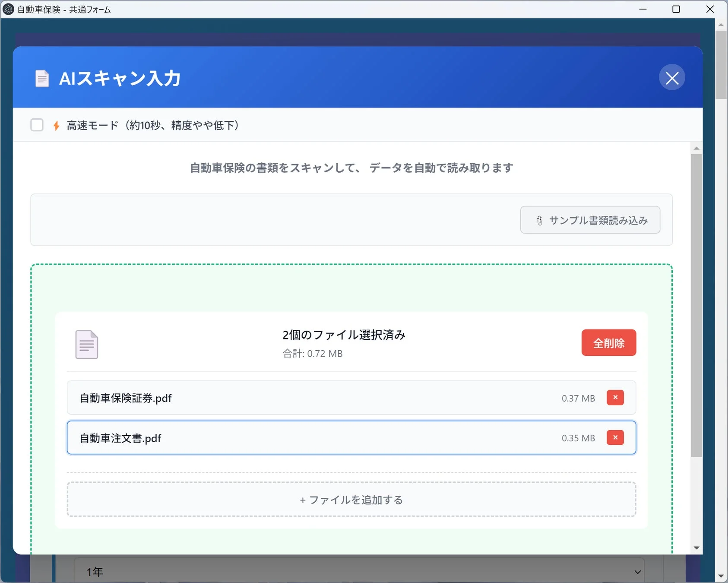This screenshot has height=583, width=728.
Task: Close the AIスキャン入力 dialog
Action: point(671,77)
